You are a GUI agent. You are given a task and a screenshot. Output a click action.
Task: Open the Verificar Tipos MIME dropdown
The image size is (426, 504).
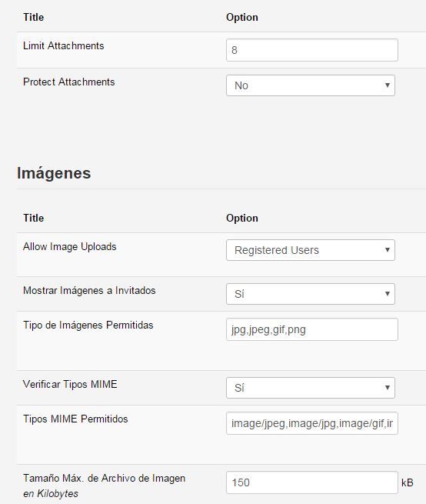tap(311, 388)
